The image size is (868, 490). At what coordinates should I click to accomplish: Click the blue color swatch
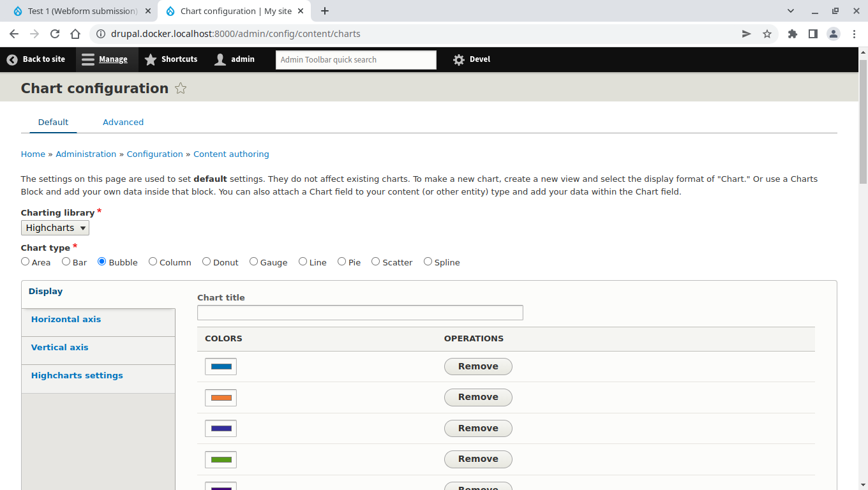[x=221, y=367]
